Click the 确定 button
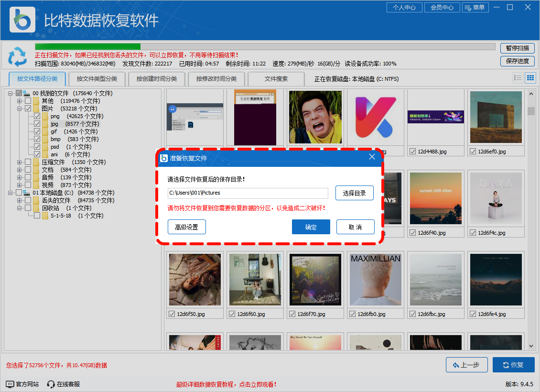The height and width of the screenshot is (392, 540). (x=311, y=227)
